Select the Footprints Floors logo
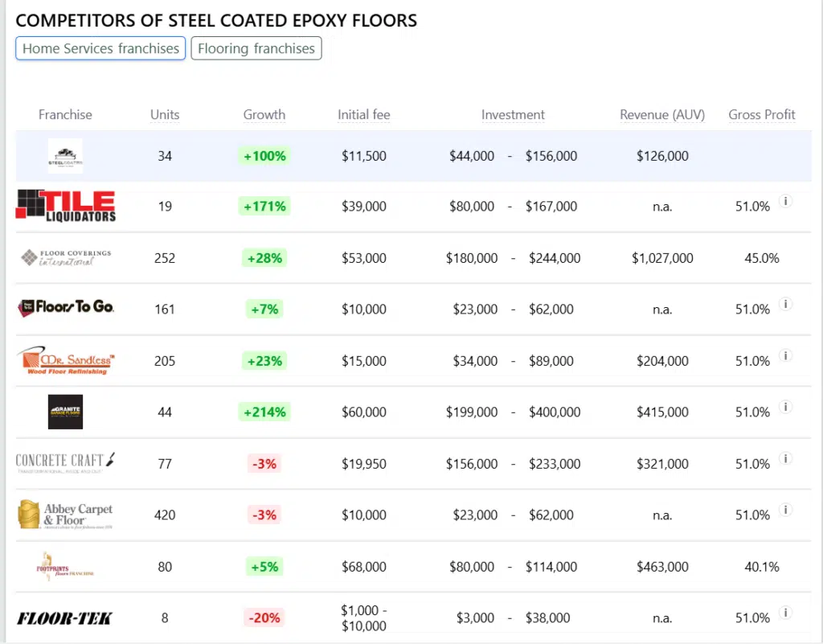 point(65,566)
